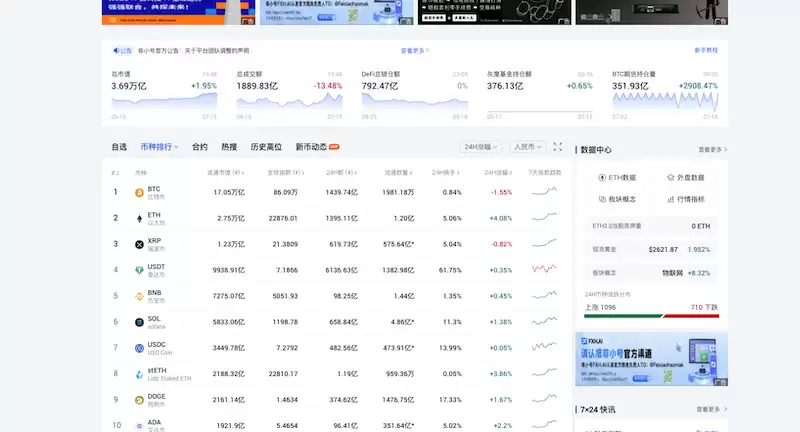
Task: Open the ETH数据 button
Action: click(617, 177)
